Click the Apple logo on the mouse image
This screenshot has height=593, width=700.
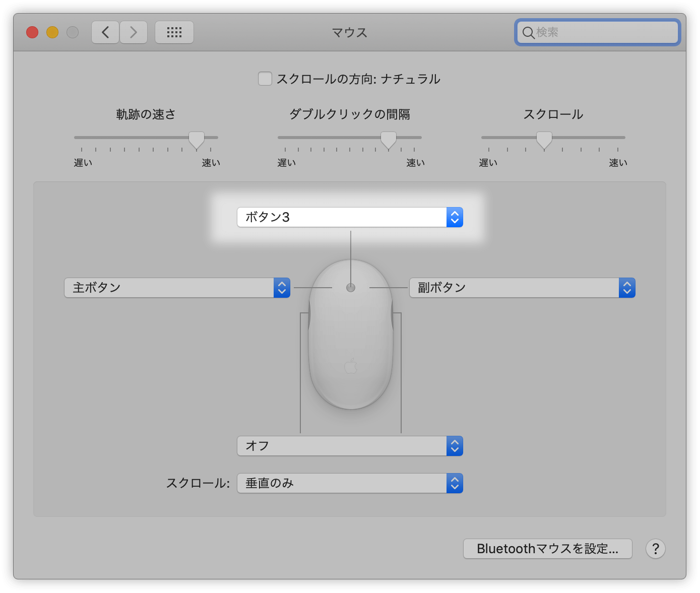[351, 366]
